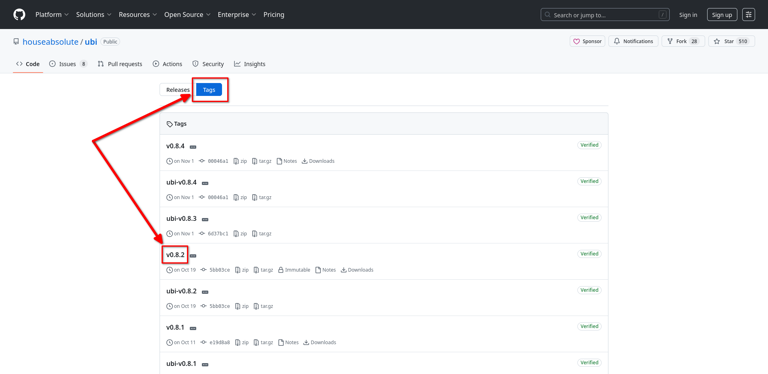Open the Pricing page
The width and height of the screenshot is (768, 374).
[274, 15]
